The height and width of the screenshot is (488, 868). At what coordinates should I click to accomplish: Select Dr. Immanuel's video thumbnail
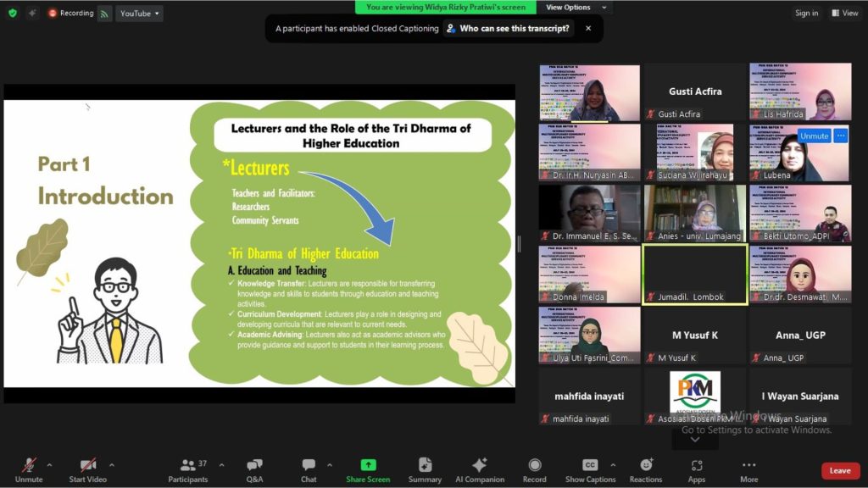[x=589, y=213]
